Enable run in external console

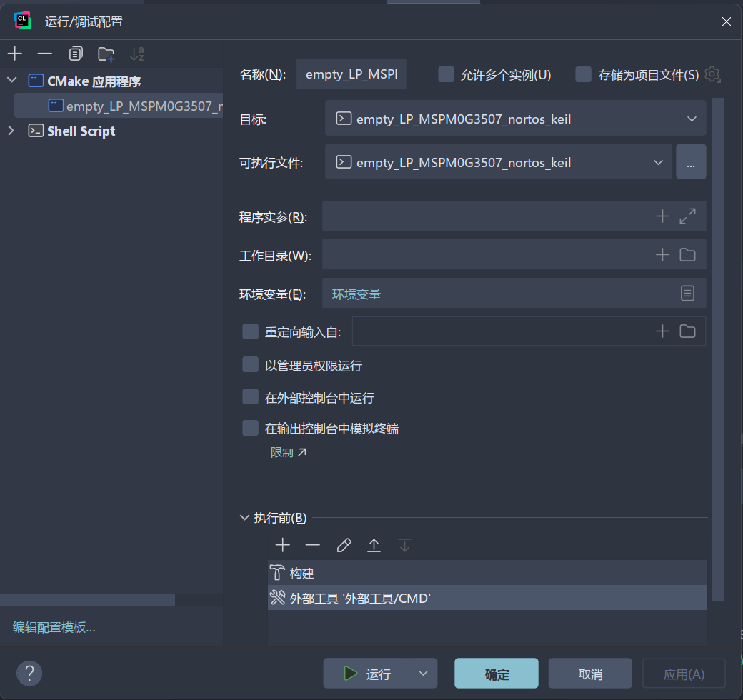pyautogui.click(x=250, y=397)
